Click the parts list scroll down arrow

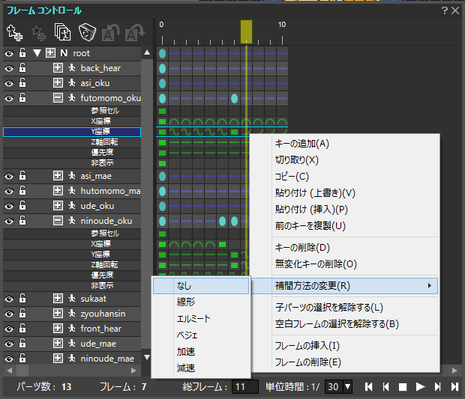(147, 357)
